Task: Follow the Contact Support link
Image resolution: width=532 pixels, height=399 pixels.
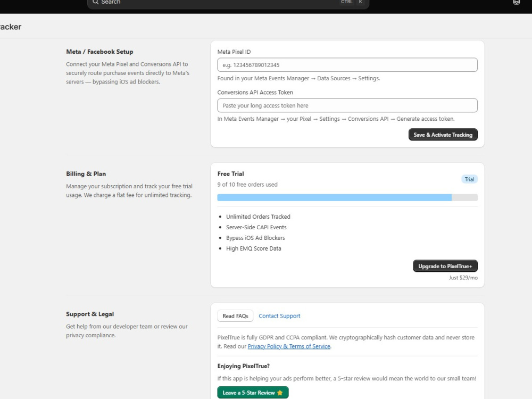Action: 279,316
